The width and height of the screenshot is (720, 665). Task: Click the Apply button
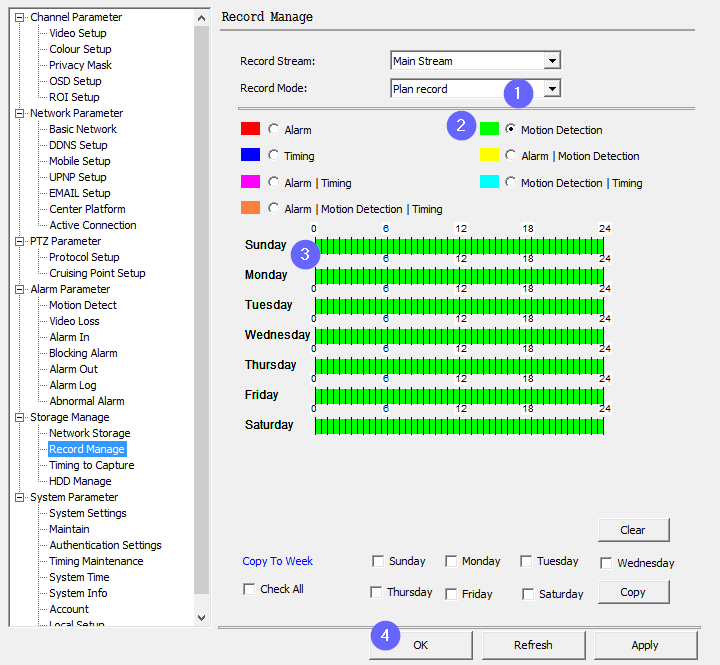click(645, 645)
